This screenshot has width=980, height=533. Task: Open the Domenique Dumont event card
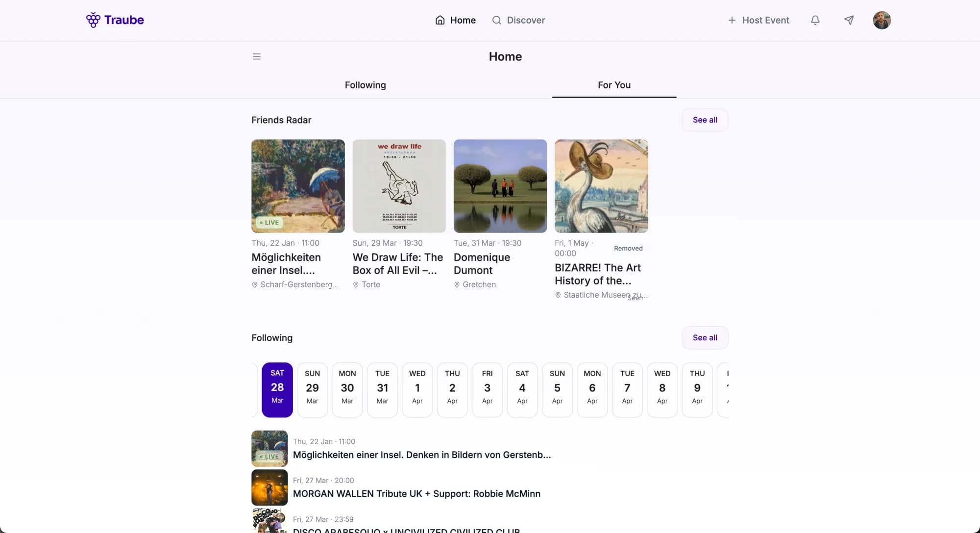(500, 186)
